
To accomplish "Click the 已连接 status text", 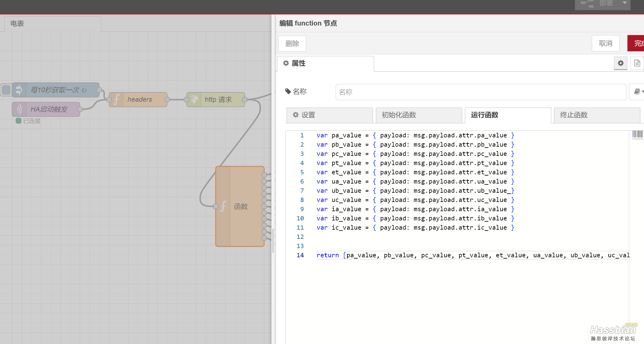I will [x=32, y=121].
